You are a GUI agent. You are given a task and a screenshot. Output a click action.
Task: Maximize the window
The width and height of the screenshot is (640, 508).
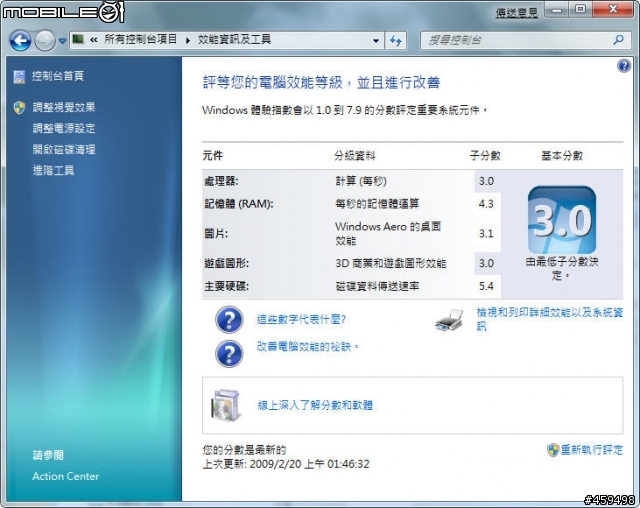point(580,9)
